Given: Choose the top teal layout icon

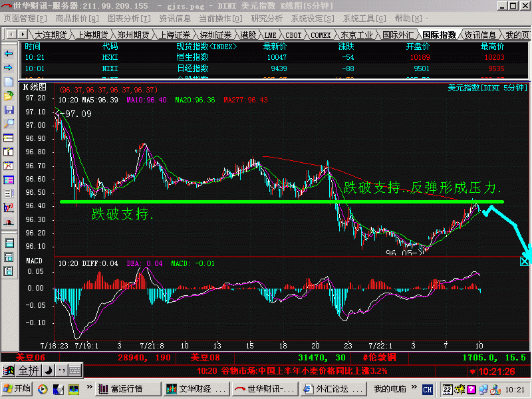Looking at the screenshot, I should (x=9, y=243).
